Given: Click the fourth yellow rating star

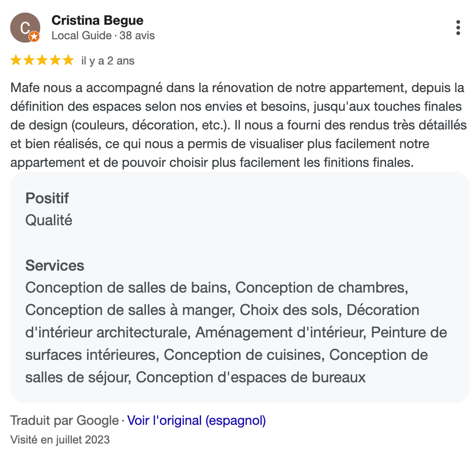Looking at the screenshot, I should (55, 60).
